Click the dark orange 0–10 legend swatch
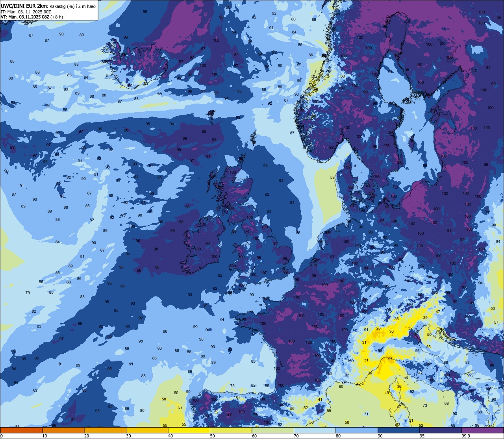 pyautogui.click(x=21, y=430)
